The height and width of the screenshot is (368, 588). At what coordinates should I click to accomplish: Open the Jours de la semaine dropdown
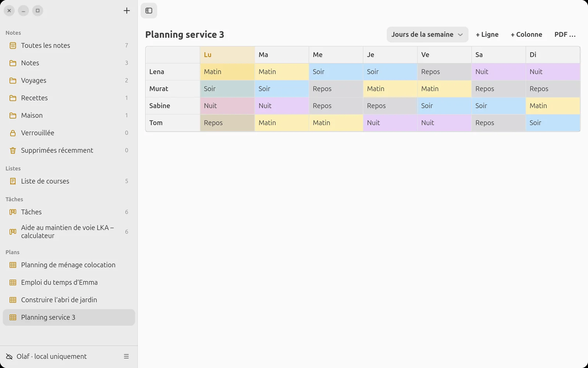tap(427, 35)
